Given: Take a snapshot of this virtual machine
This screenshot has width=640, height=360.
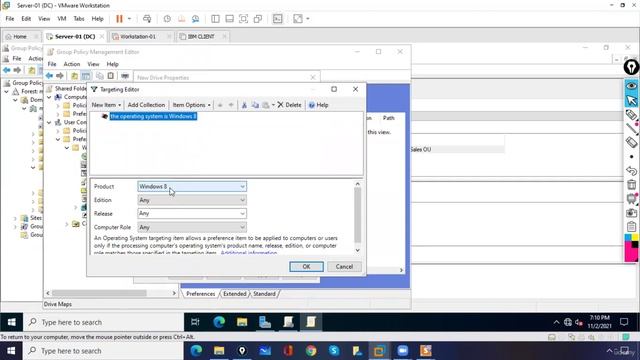Looking at the screenshot, I should [167, 19].
